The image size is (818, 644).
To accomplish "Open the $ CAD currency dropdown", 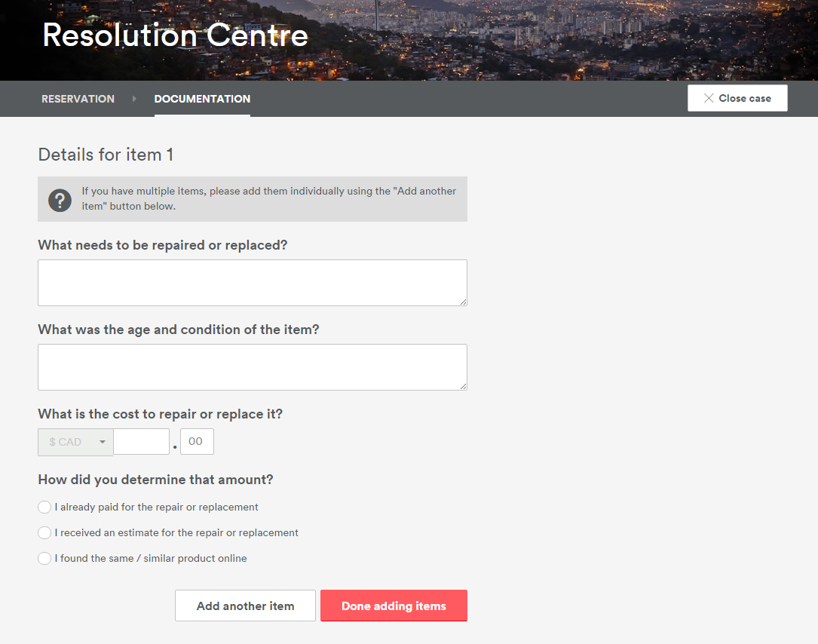I will (75, 442).
